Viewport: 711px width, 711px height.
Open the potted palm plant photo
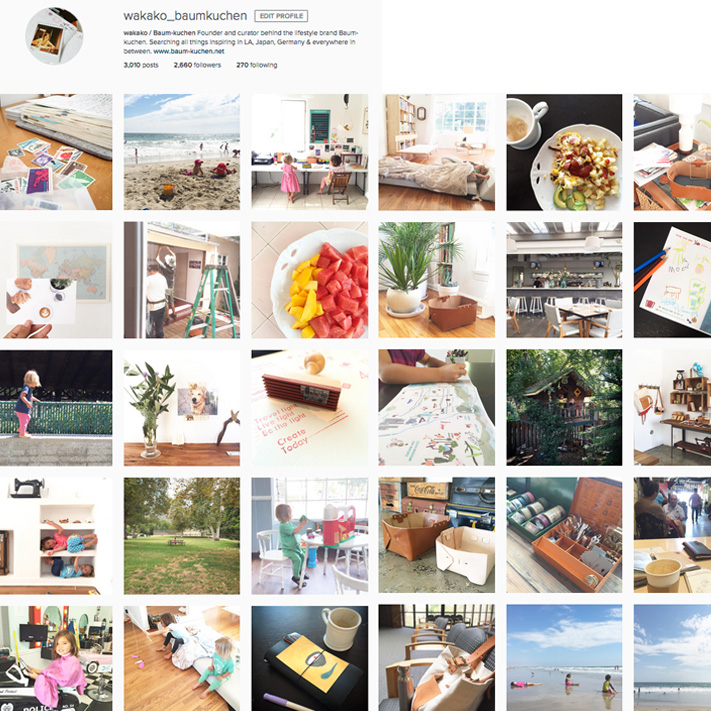[x=437, y=280]
